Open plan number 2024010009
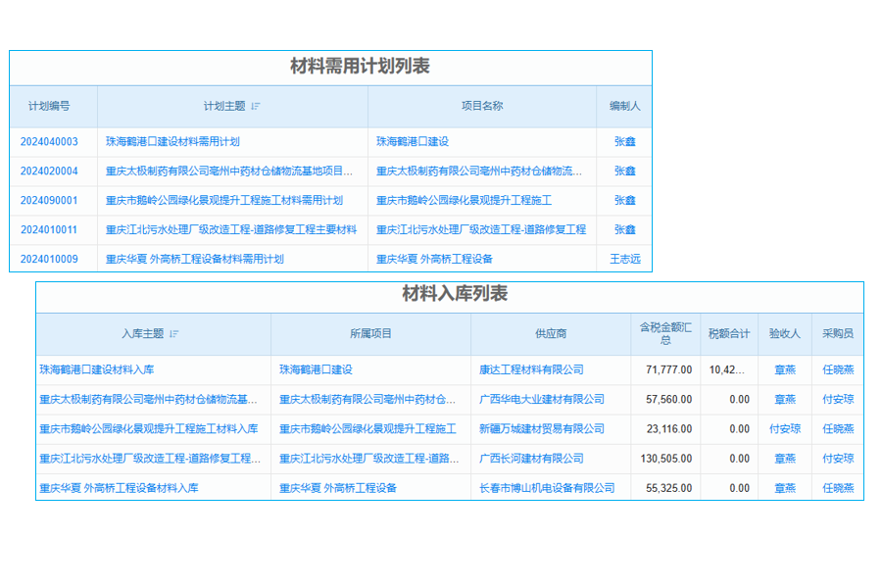 51,259
